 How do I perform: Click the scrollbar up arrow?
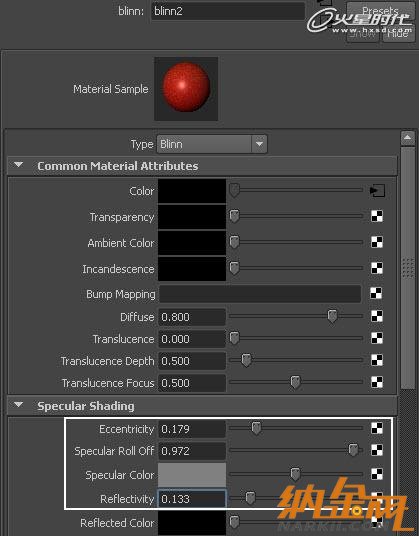click(x=407, y=138)
